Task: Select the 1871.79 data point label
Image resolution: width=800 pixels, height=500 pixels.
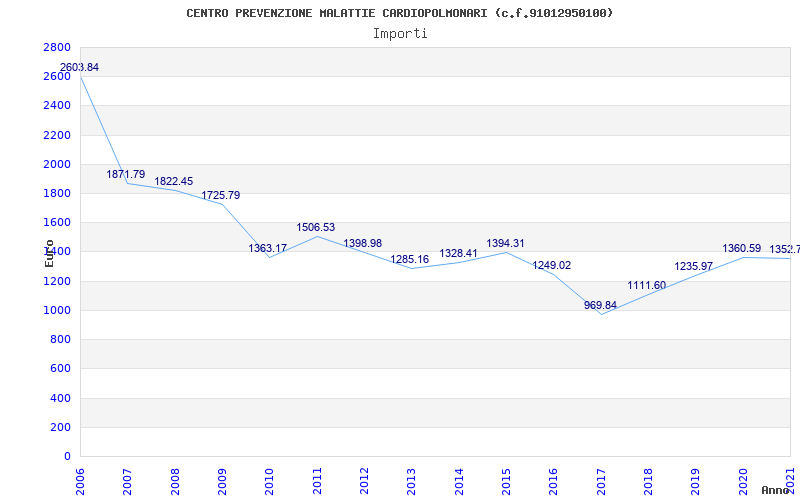Action: click(126, 175)
